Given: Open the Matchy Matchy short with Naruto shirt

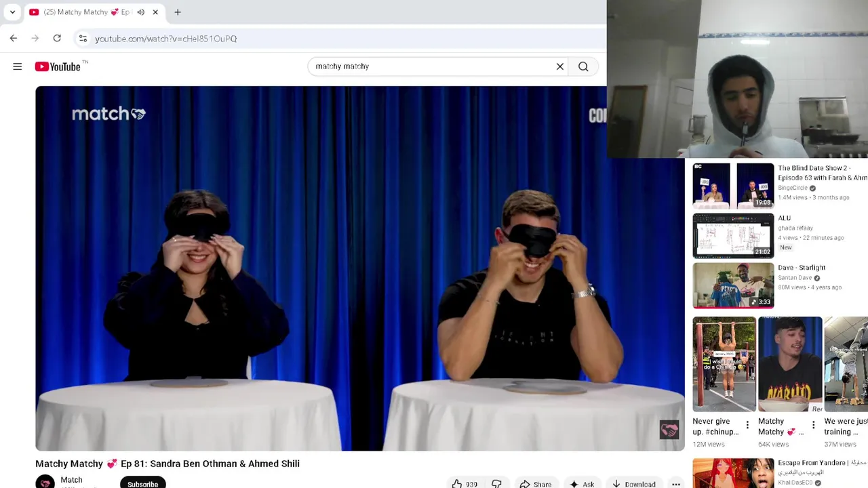Looking at the screenshot, I should pyautogui.click(x=790, y=364).
